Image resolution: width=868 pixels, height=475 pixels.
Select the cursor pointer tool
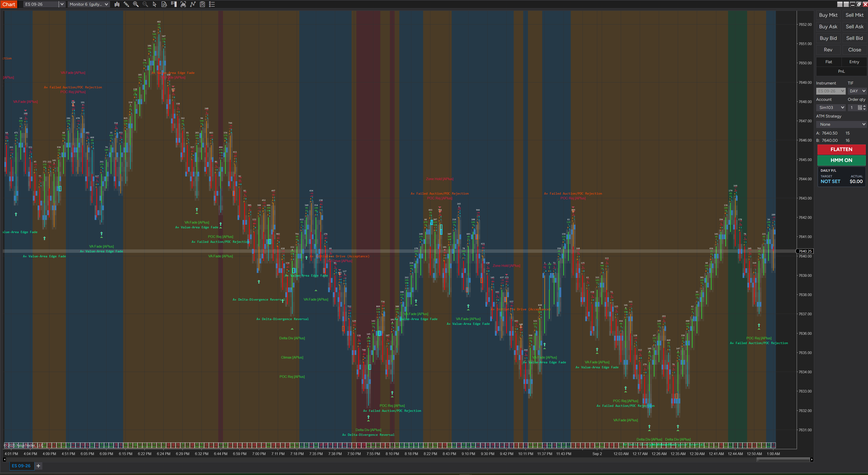[x=155, y=4]
